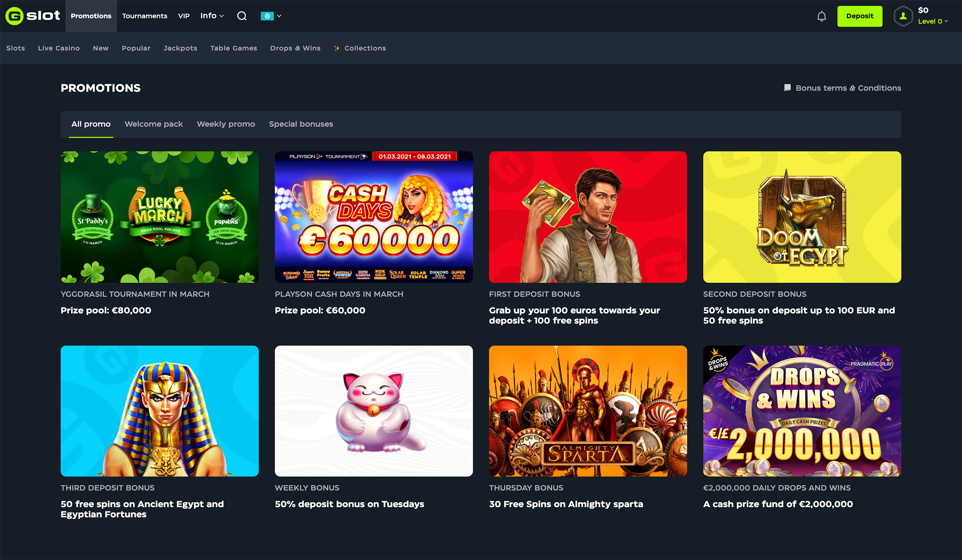Click Yggdrasil Tournament in March title
This screenshot has width=962, height=560.
(135, 294)
